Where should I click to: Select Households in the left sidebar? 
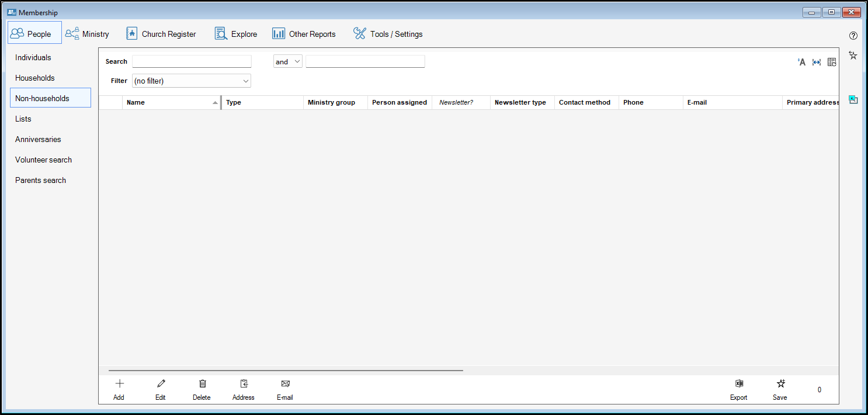(x=35, y=78)
